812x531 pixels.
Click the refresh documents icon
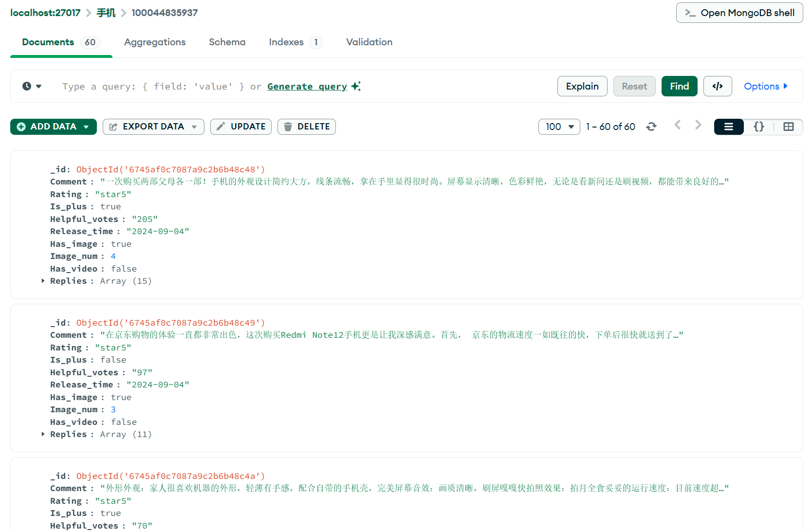pos(651,127)
